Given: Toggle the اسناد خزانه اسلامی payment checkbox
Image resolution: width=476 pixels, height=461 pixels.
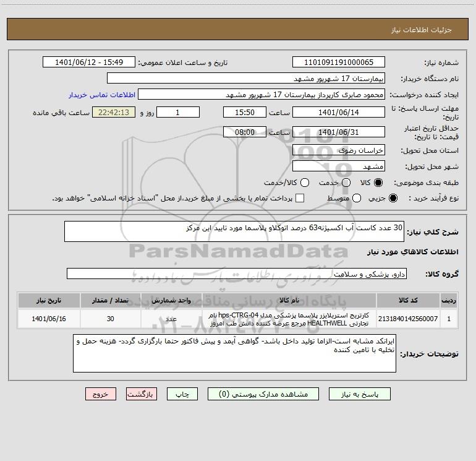Looking at the screenshot, I should [x=300, y=198].
